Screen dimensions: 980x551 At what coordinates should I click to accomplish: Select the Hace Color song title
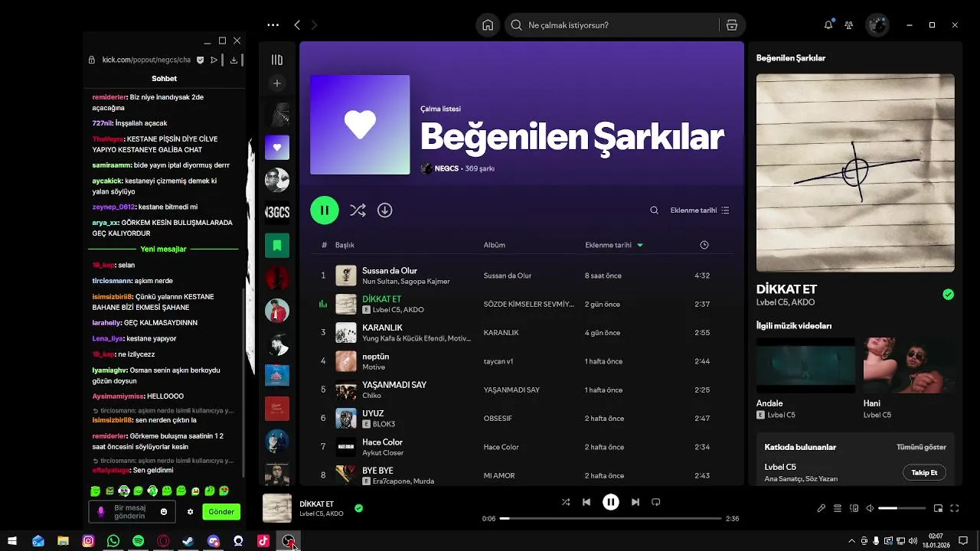pyautogui.click(x=382, y=442)
